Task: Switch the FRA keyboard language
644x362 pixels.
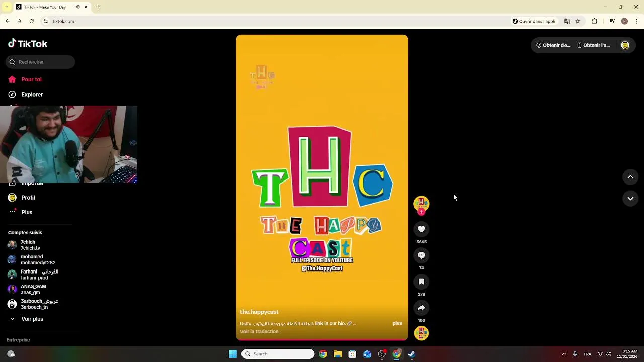Action: click(x=587, y=354)
